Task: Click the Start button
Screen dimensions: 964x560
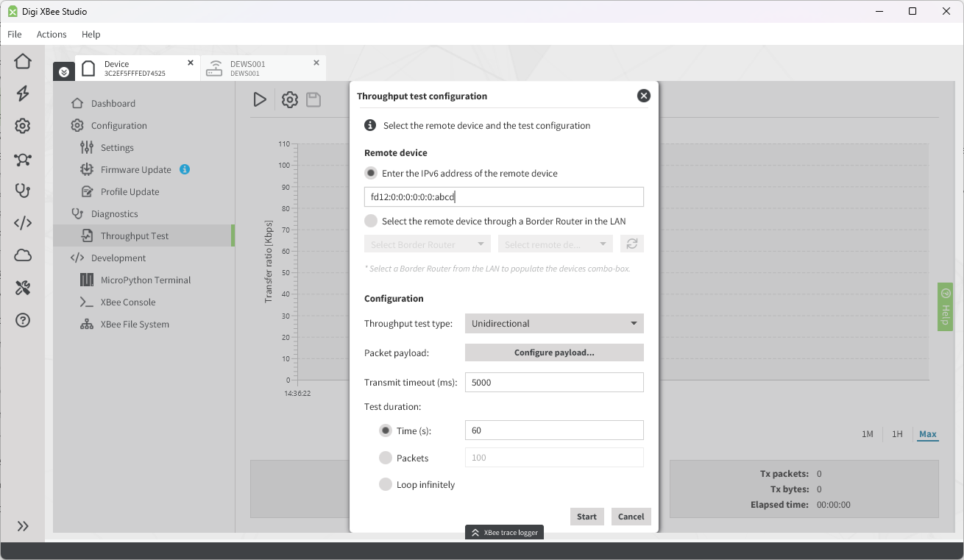Action: click(x=586, y=517)
